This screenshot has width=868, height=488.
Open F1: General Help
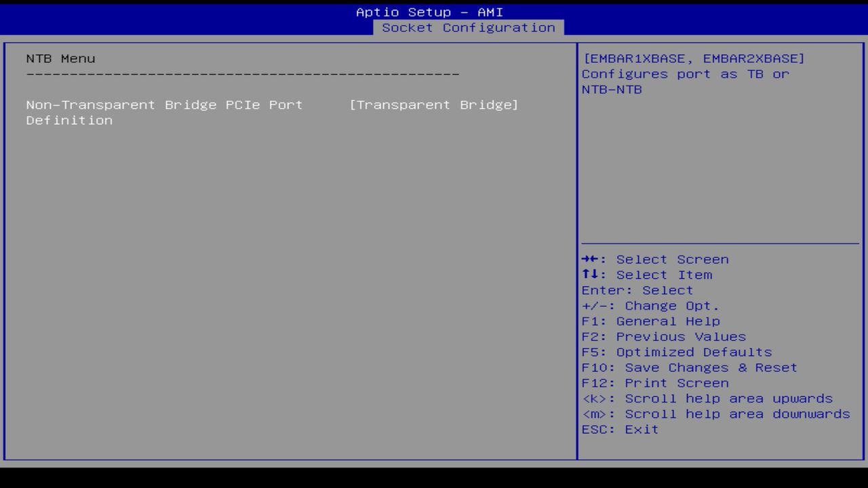(650, 321)
